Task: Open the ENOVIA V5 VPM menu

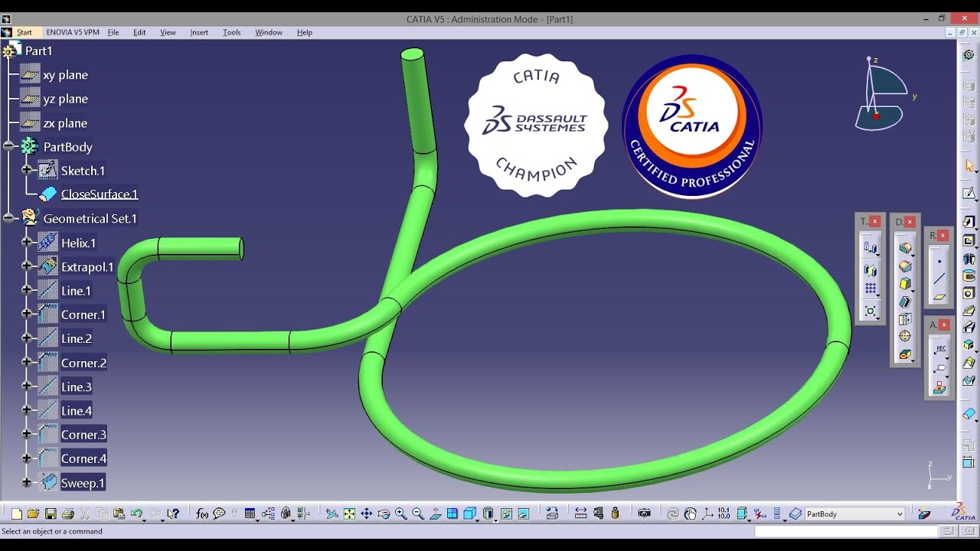Action: [73, 32]
